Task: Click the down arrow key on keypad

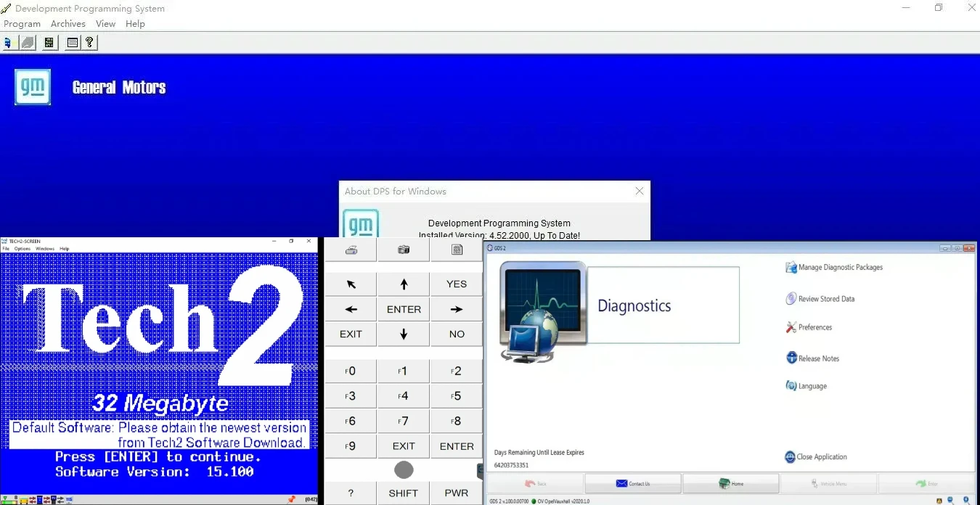Action: (404, 334)
